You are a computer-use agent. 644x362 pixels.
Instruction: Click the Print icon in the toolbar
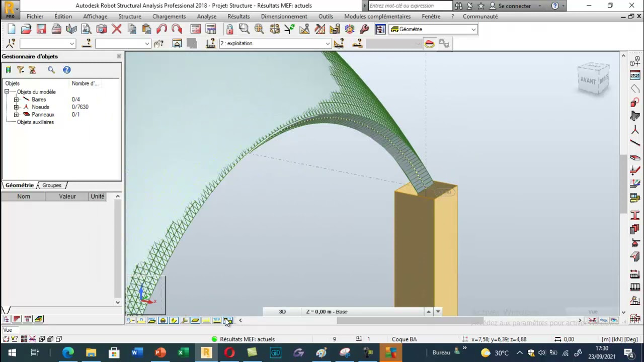56,29
